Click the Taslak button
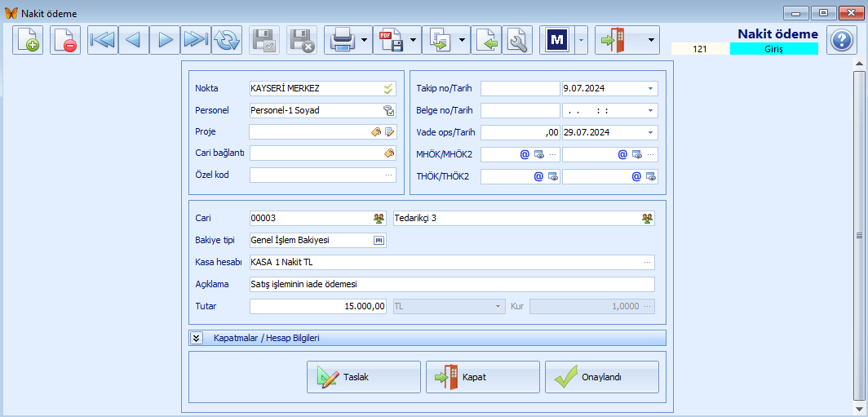The width and height of the screenshot is (868, 417). point(364,377)
